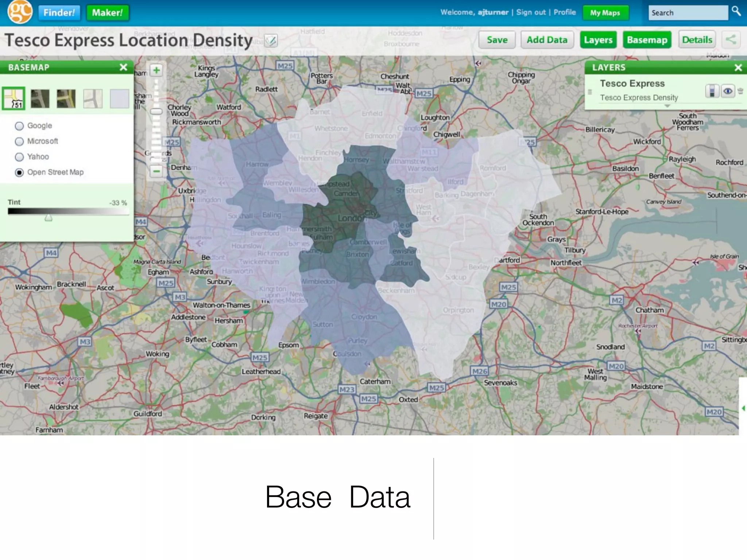Select the Microsoft basemap radio button
This screenshot has height=560, width=747.
pyautogui.click(x=19, y=141)
